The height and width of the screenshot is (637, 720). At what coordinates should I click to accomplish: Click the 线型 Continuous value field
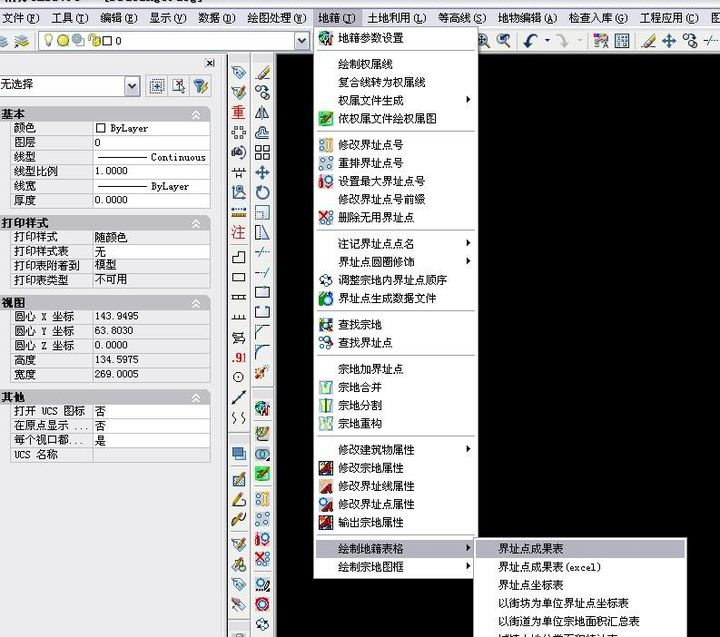point(152,157)
